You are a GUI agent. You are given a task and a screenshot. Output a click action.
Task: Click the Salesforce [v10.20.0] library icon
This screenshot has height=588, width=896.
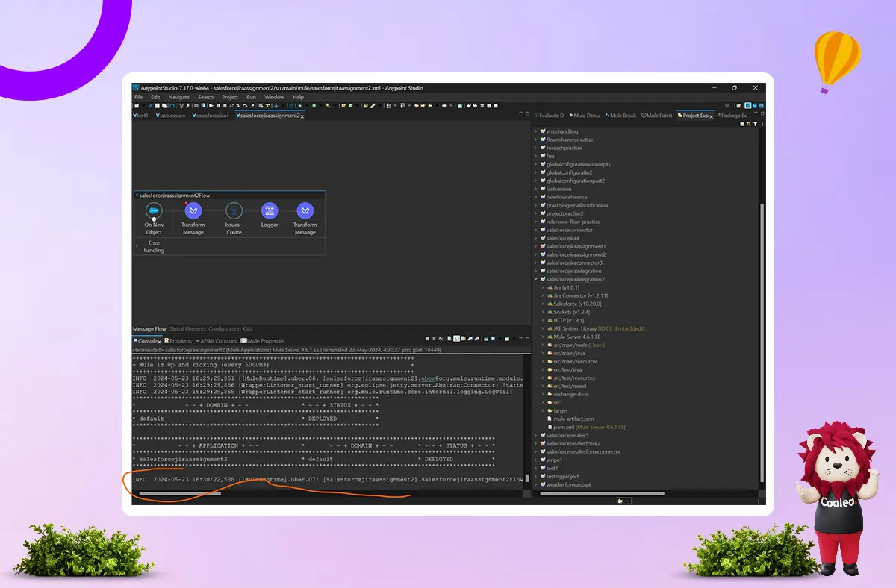[x=550, y=304]
